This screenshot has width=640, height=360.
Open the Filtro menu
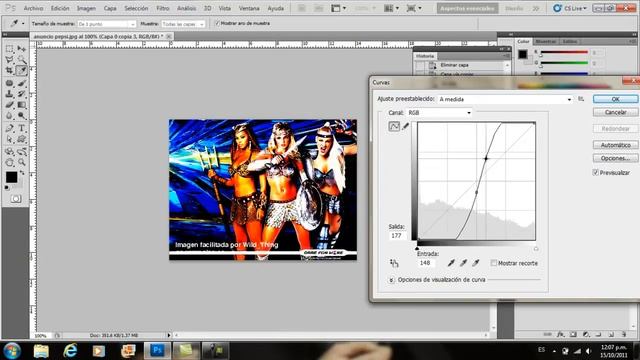[162, 8]
